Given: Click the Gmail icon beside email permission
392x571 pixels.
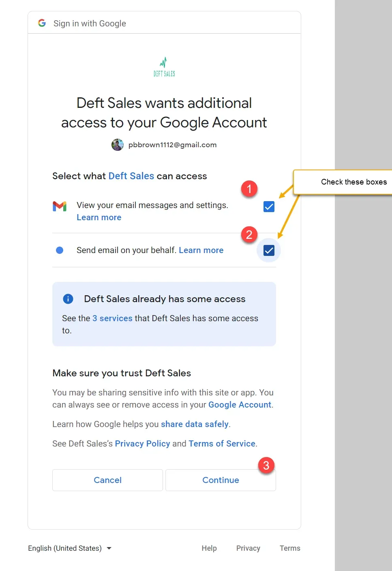Looking at the screenshot, I should click(x=60, y=206).
